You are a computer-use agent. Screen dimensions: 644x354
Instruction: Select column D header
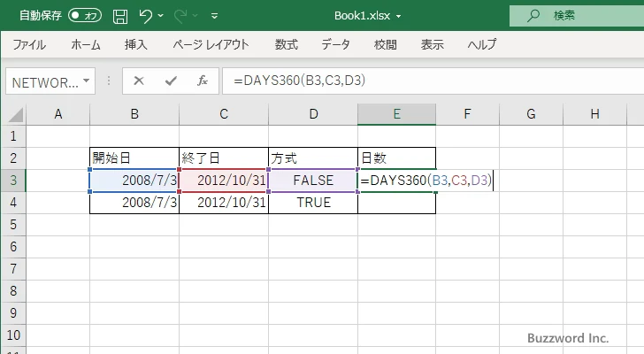pyautogui.click(x=313, y=114)
